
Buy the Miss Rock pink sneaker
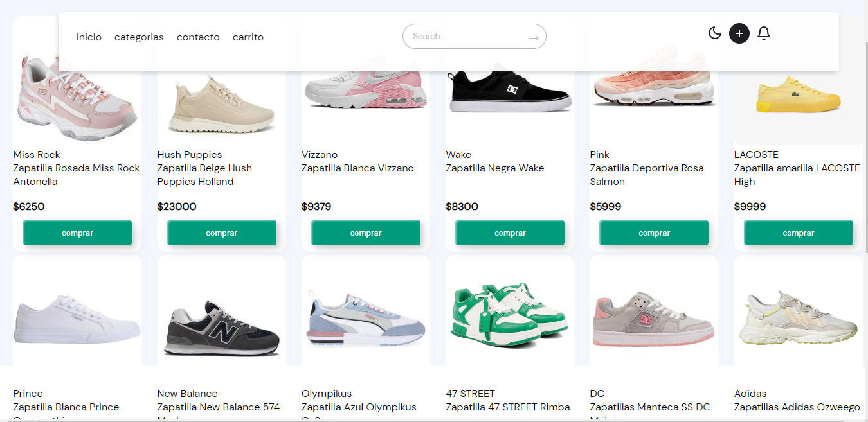click(77, 233)
